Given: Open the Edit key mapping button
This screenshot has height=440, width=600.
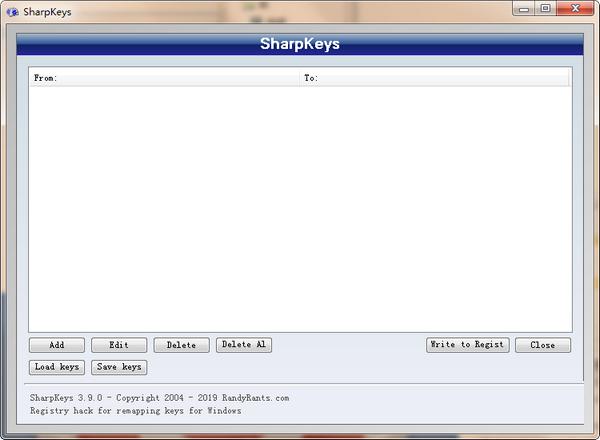Looking at the screenshot, I should coord(119,345).
